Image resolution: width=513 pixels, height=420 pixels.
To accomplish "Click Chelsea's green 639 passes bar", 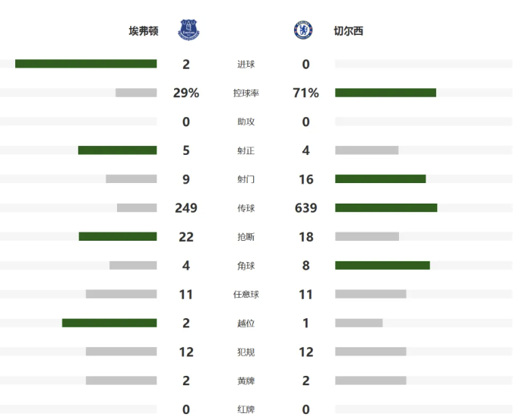I will [386, 208].
